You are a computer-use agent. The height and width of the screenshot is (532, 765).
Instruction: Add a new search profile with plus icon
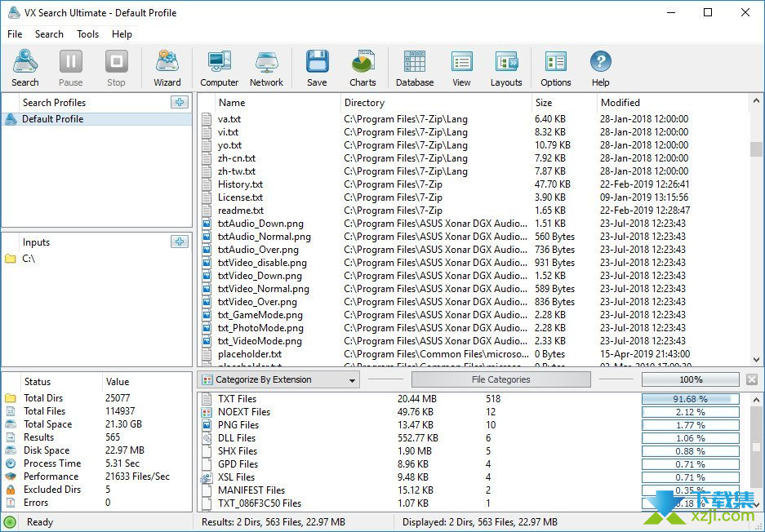180,102
